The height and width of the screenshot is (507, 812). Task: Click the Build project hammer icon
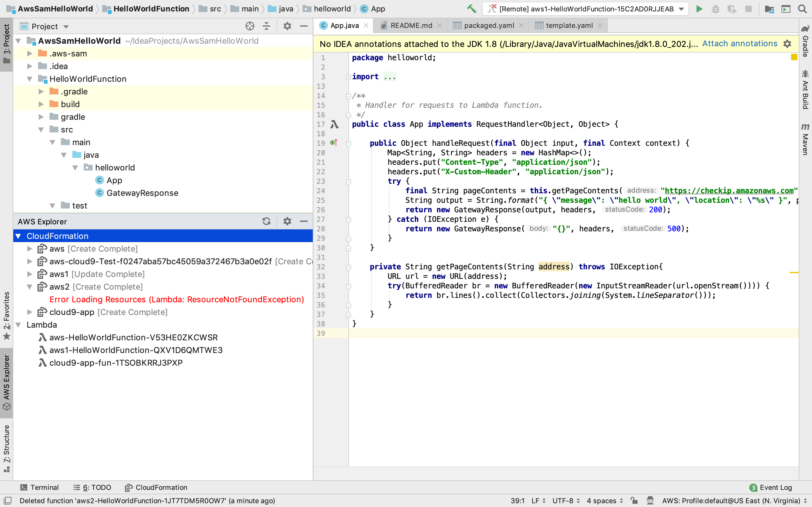tap(471, 9)
